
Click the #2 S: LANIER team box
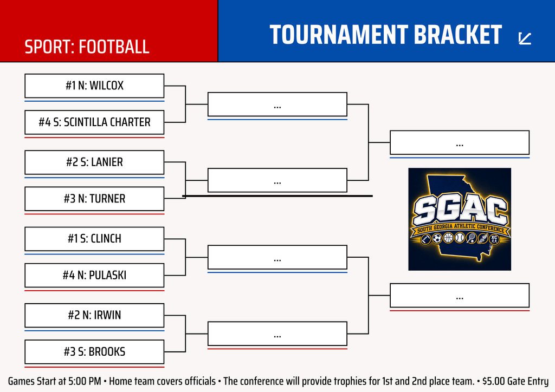94,162
